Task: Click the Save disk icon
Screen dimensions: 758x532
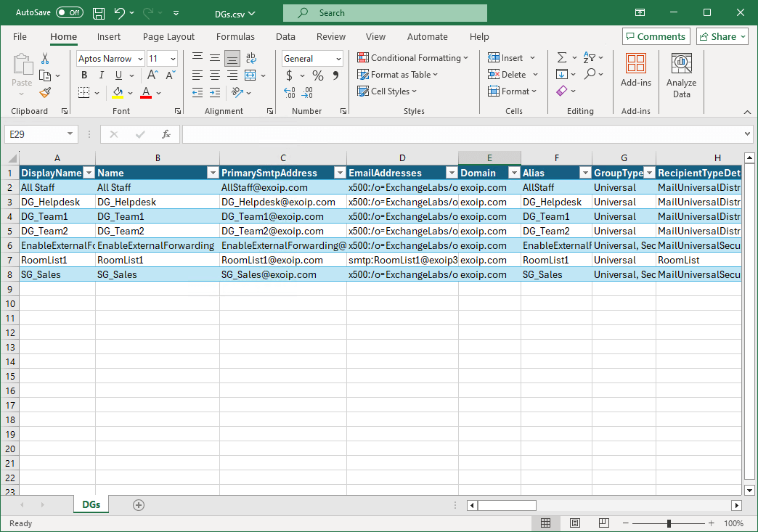Action: 99,13
